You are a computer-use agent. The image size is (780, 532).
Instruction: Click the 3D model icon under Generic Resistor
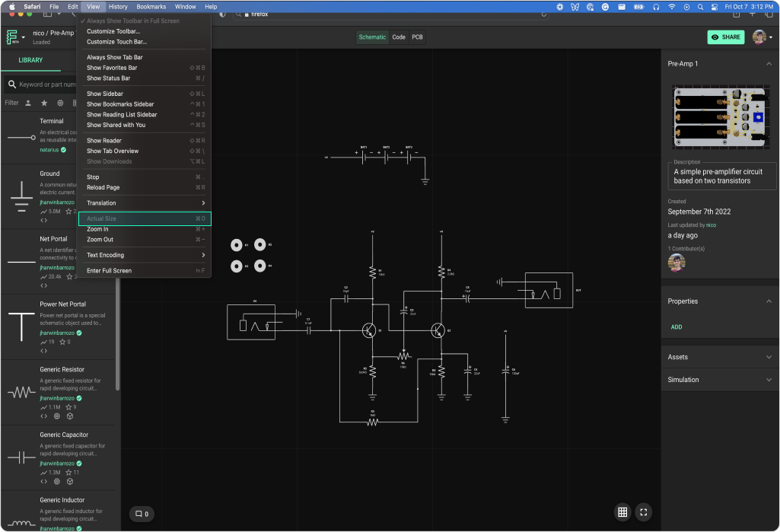click(70, 416)
